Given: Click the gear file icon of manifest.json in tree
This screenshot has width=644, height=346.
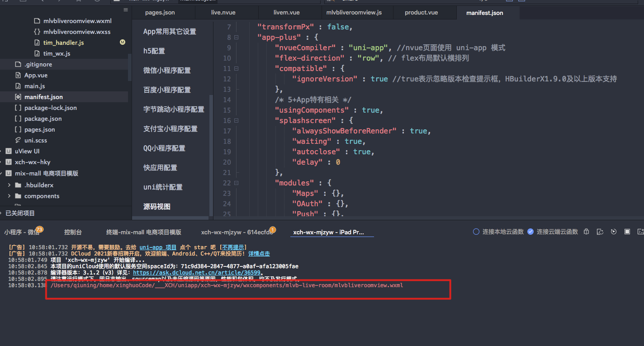Looking at the screenshot, I should [18, 97].
